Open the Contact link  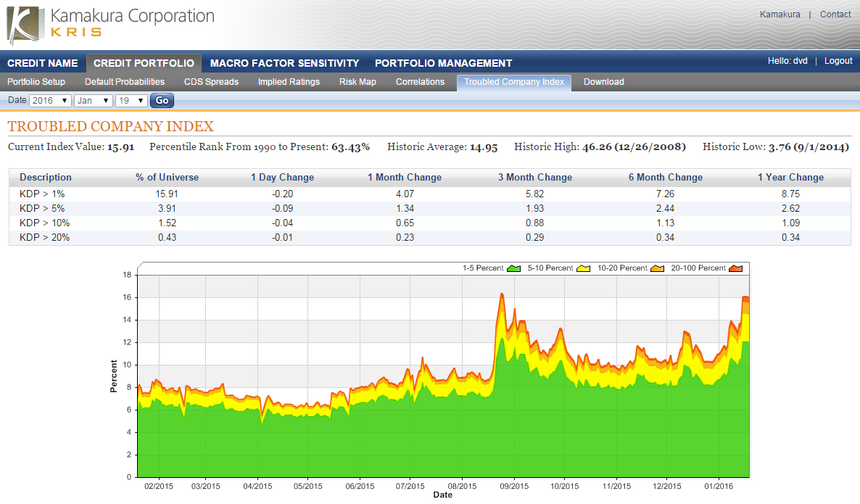[835, 14]
